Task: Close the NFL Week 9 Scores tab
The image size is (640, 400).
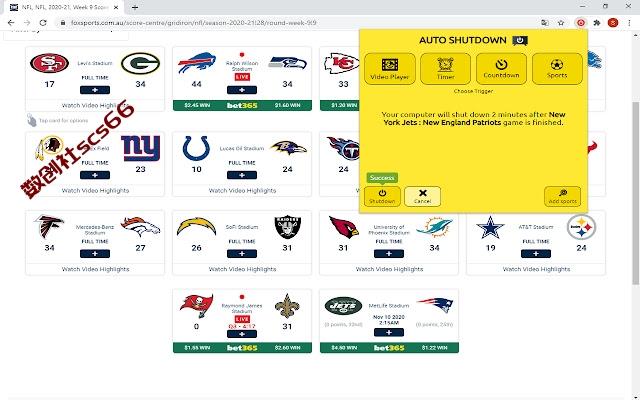Action: (116, 7)
